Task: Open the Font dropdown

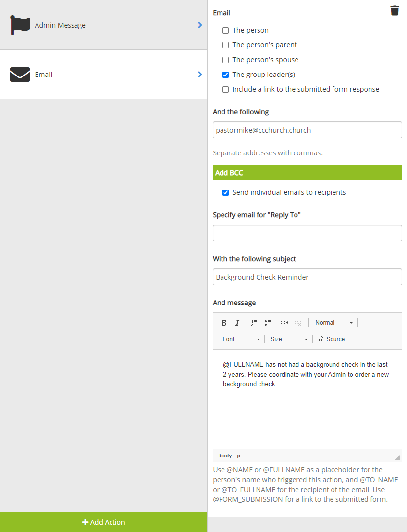Action: [241, 339]
